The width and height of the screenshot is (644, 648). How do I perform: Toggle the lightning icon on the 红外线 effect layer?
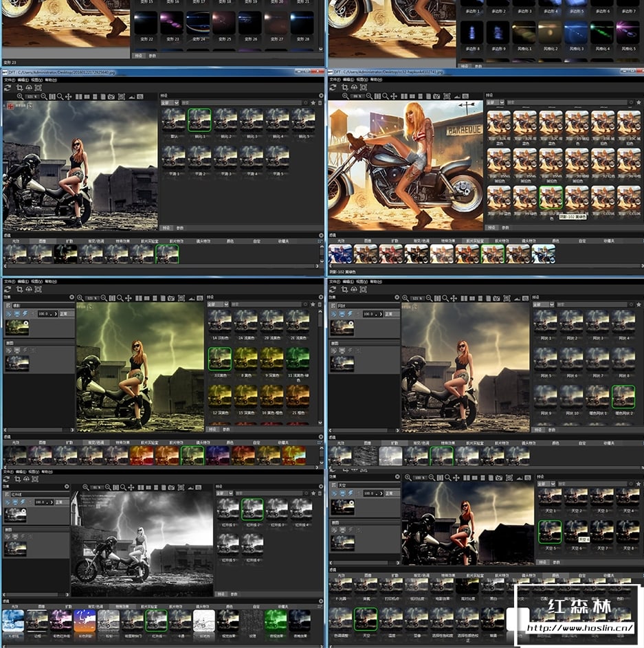tap(23, 502)
